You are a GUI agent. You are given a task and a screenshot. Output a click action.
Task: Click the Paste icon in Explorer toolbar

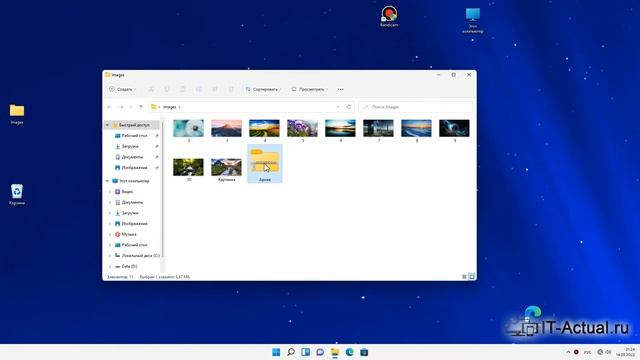[183, 89]
